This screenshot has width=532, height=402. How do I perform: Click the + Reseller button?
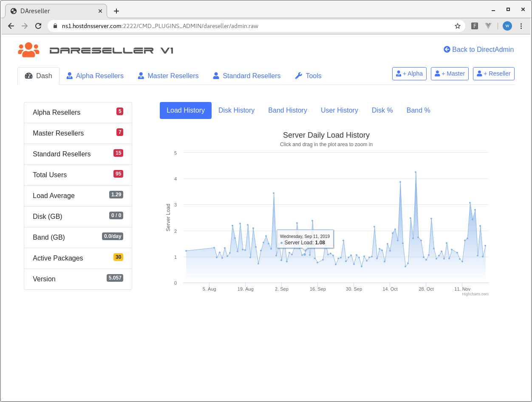point(493,74)
